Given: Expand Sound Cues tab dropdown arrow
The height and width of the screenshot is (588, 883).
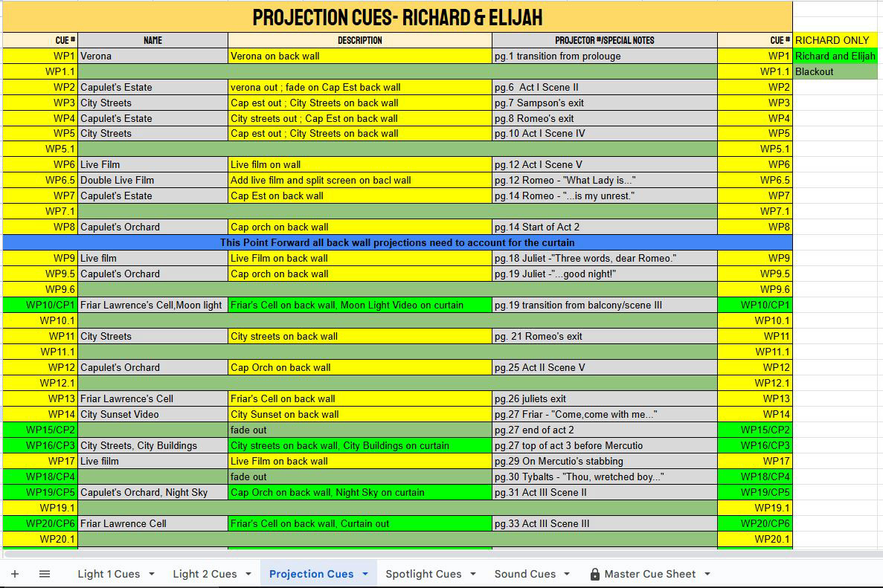Looking at the screenshot, I should tap(567, 574).
